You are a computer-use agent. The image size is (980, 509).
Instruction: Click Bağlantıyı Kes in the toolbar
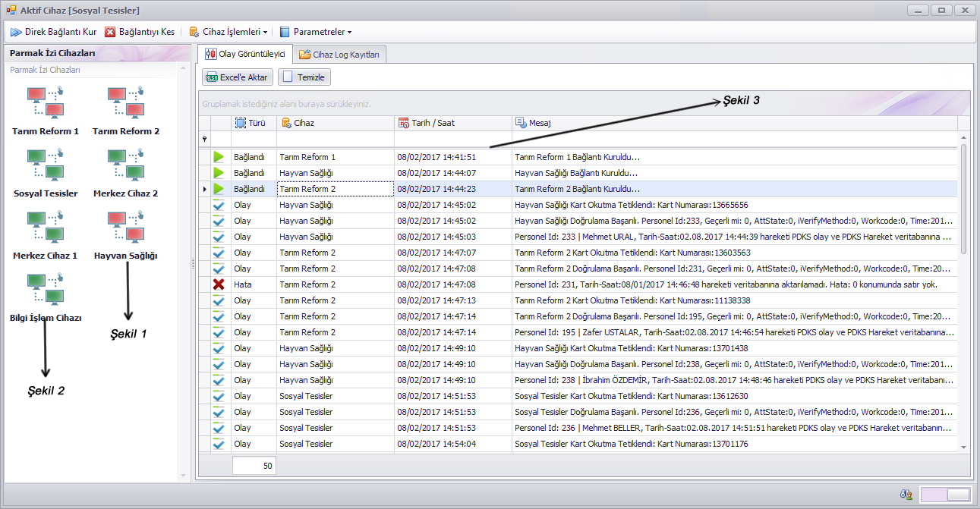click(x=140, y=32)
